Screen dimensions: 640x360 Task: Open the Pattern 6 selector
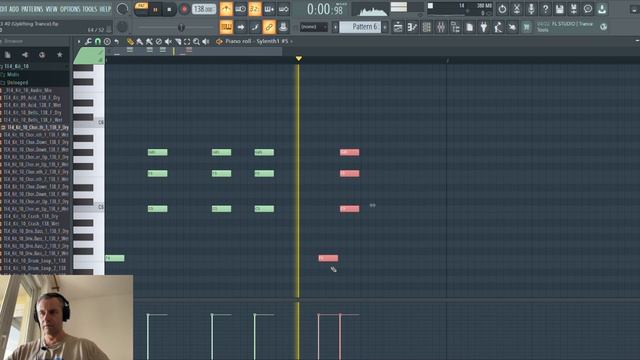[361, 27]
